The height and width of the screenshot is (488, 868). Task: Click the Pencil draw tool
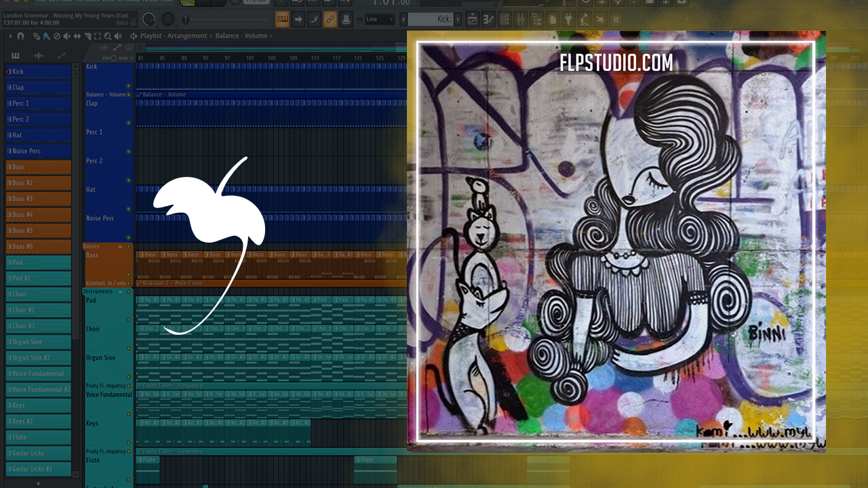[37, 36]
